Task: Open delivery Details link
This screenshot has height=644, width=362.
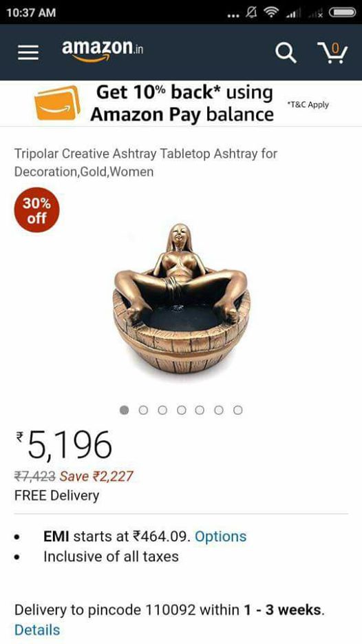Action: pos(37,630)
